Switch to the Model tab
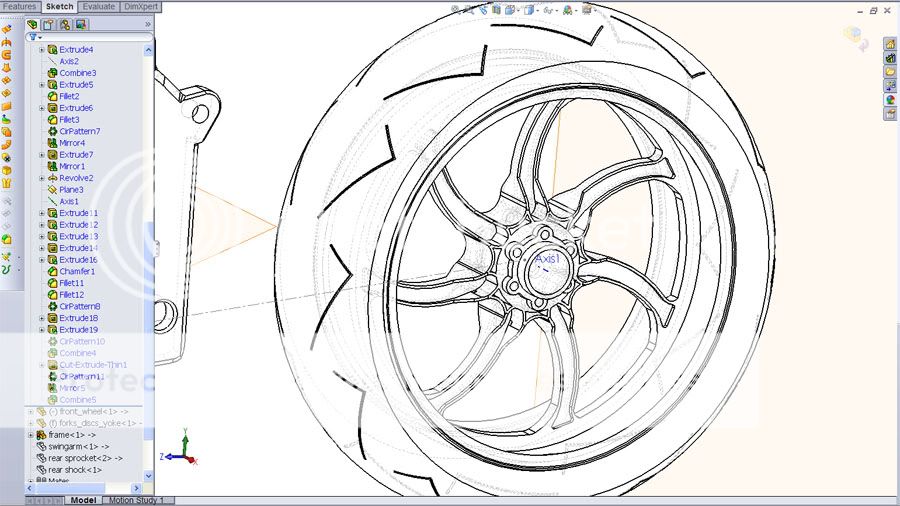This screenshot has height=506, width=900. click(x=83, y=500)
